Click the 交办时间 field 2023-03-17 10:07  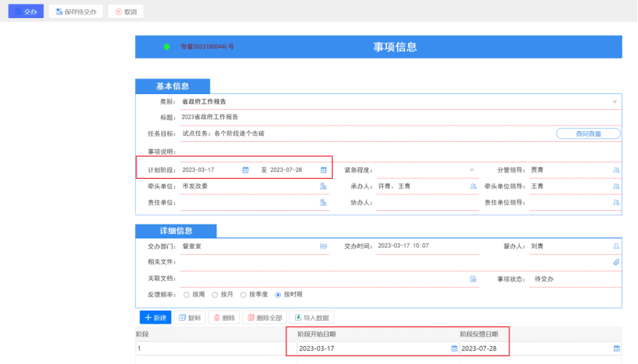tap(427, 246)
